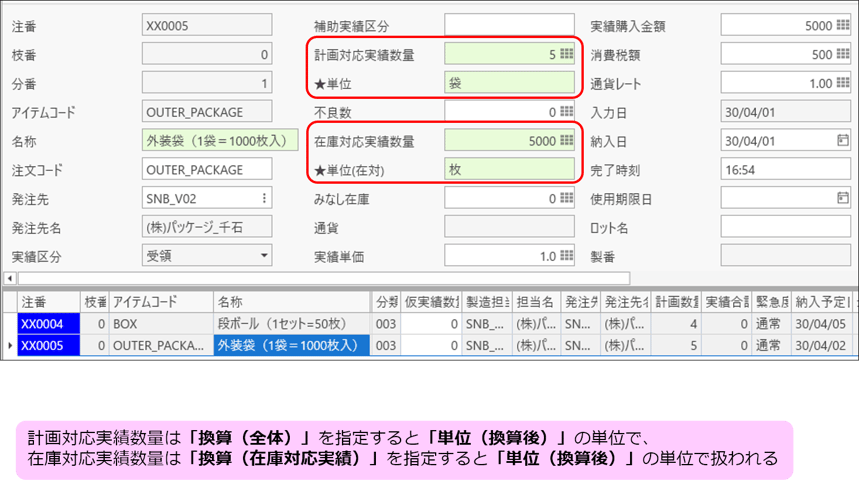859x481 pixels.
Task: Click left arrow of horizontal scrollbar
Action: [x=10, y=278]
